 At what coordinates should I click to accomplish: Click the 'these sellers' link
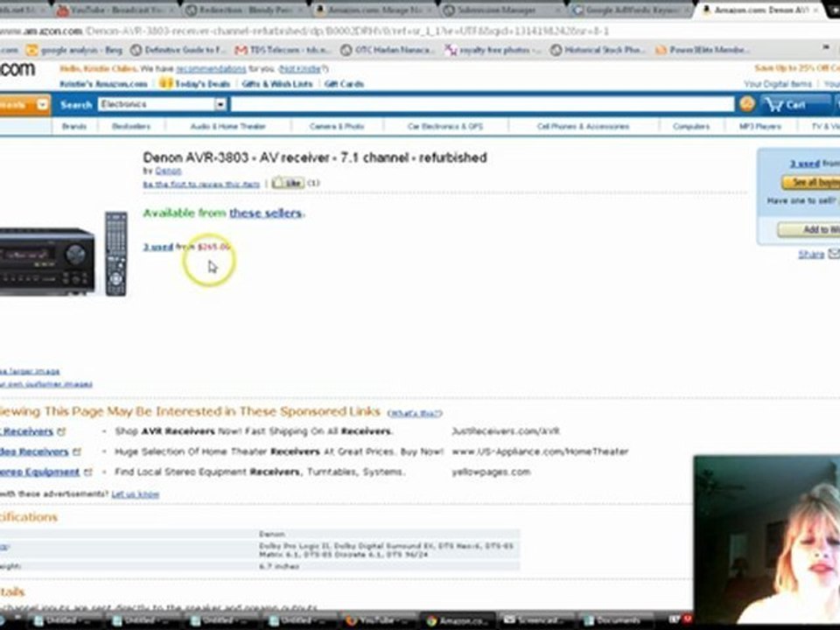point(265,213)
